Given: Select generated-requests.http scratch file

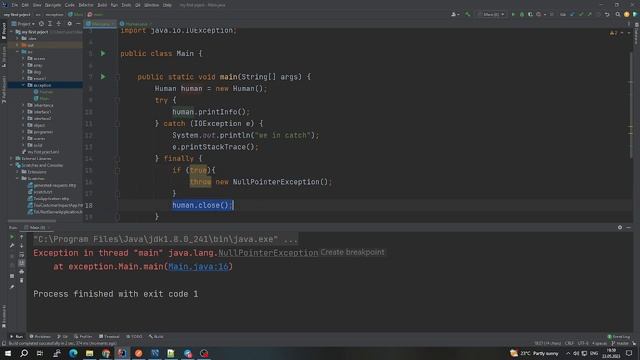Looking at the screenshot, I should pyautogui.click(x=52, y=185).
